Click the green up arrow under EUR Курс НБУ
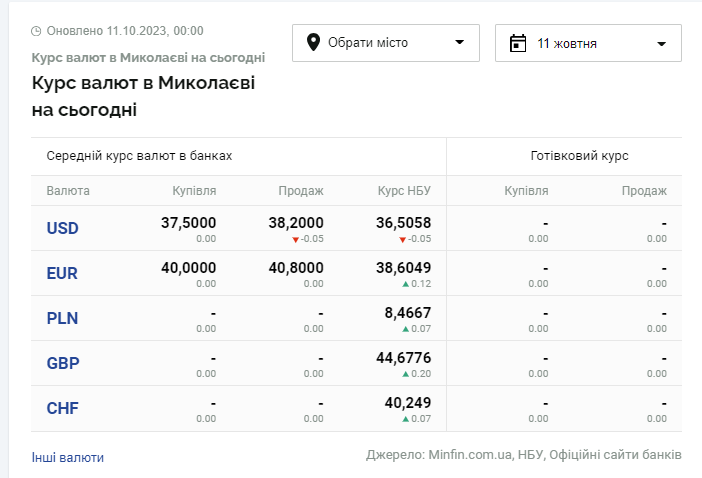This screenshot has height=478, width=702. pyautogui.click(x=405, y=285)
